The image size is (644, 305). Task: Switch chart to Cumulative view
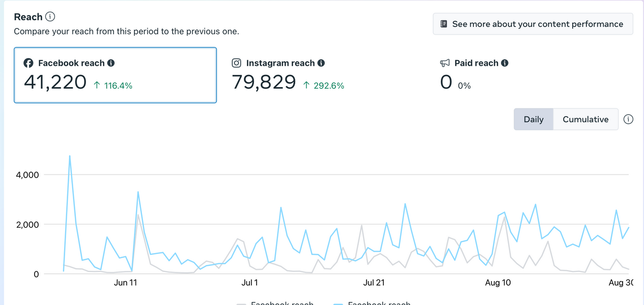pos(585,119)
